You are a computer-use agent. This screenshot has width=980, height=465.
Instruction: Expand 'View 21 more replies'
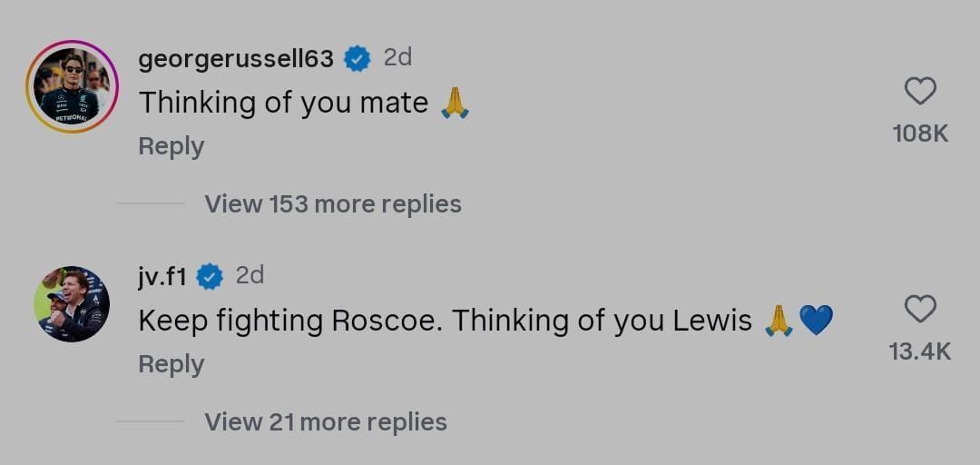[x=325, y=422]
